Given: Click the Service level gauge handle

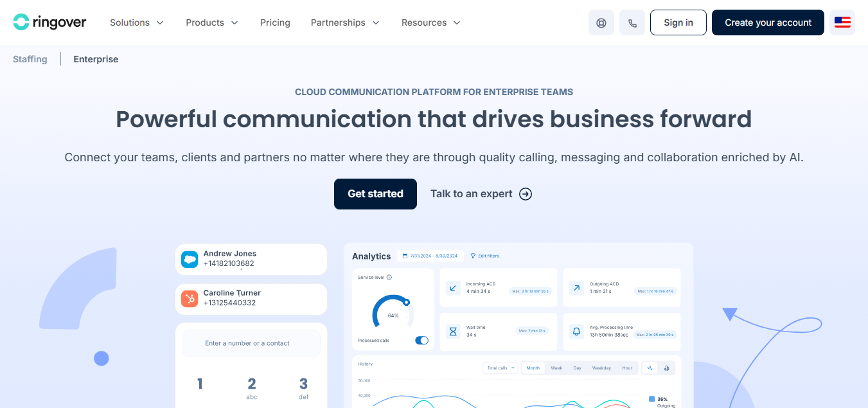Looking at the screenshot, I should 406,302.
